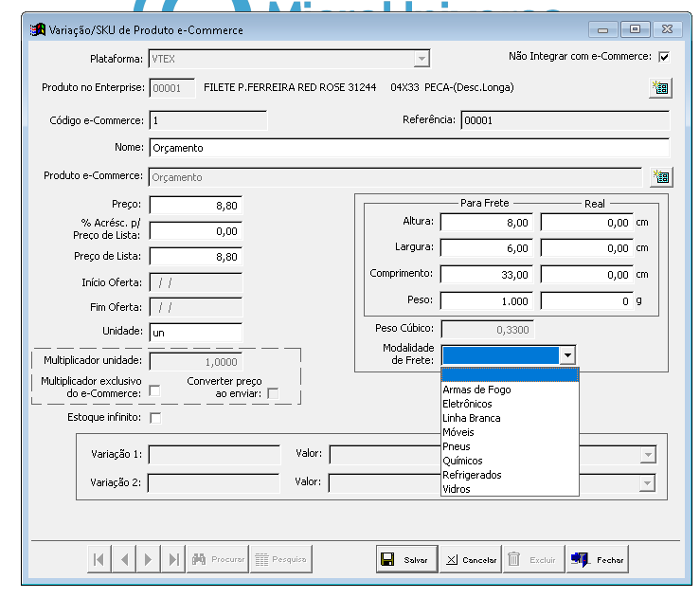Click the Fim Oferta date field
Screen dimensions: 700x598
pyautogui.click(x=196, y=307)
